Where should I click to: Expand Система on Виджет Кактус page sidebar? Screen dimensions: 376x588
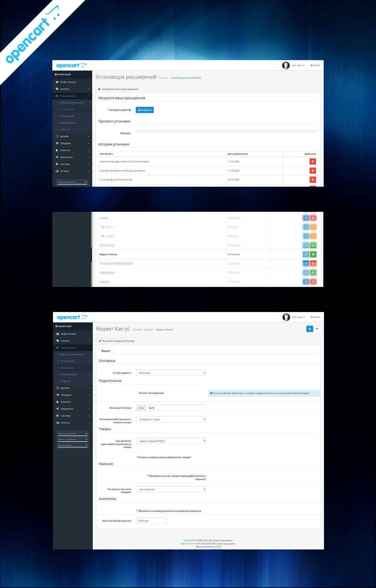[73, 416]
